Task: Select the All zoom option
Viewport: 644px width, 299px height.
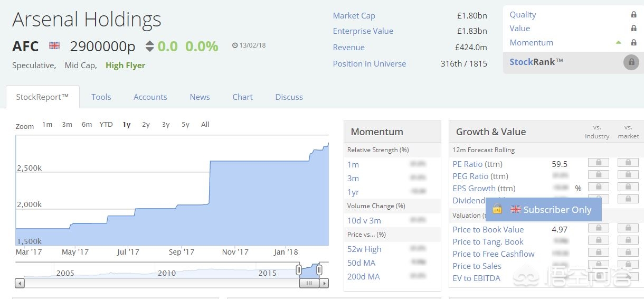Action: click(x=205, y=125)
